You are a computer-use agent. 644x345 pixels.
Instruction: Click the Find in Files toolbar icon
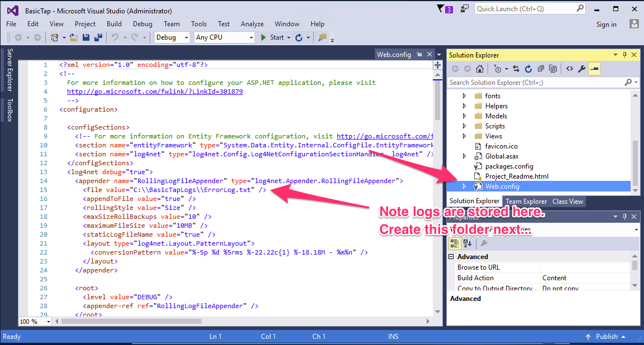pyautogui.click(x=322, y=37)
